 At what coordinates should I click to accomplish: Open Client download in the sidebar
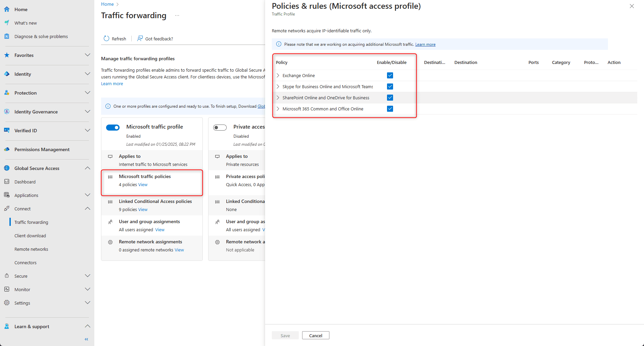(x=30, y=236)
